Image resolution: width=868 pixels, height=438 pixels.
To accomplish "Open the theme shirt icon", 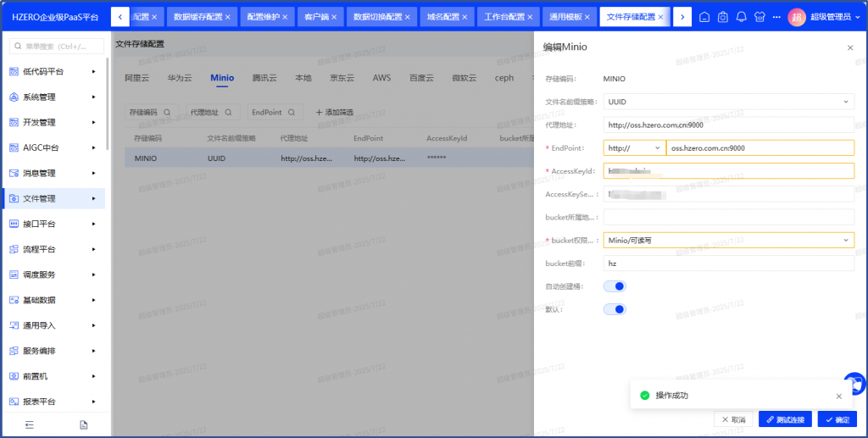I will tap(759, 17).
